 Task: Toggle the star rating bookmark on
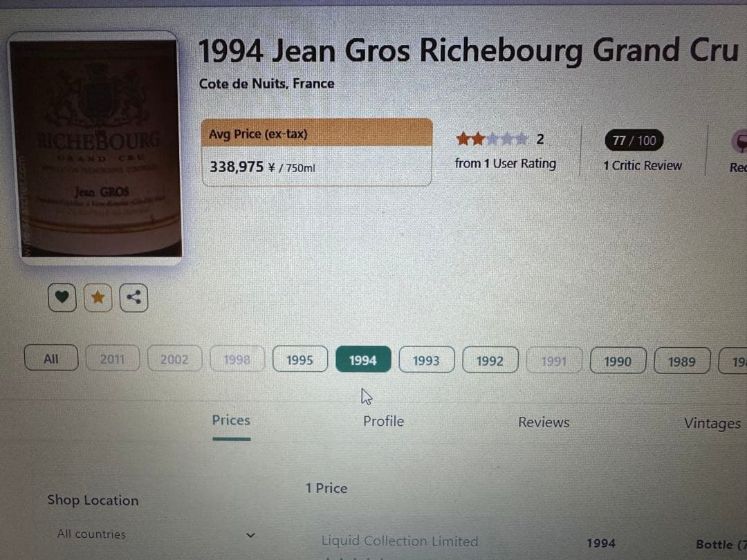click(98, 297)
